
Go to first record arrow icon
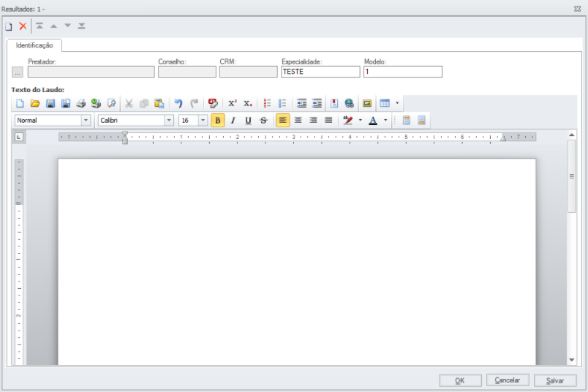39,26
